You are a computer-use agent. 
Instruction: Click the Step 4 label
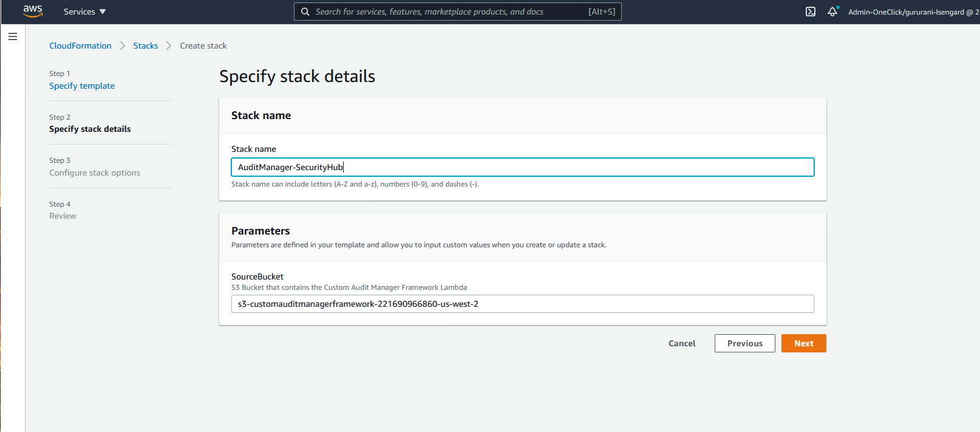click(x=60, y=204)
